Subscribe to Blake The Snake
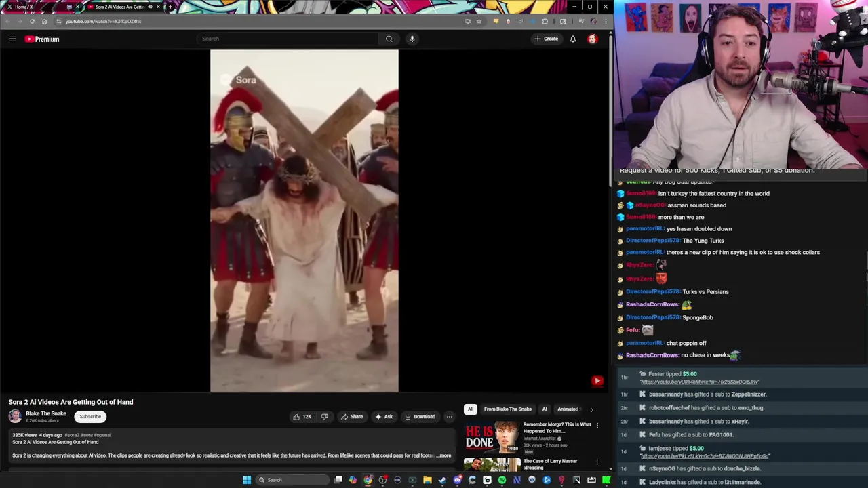The width and height of the screenshot is (868, 488). click(90, 417)
